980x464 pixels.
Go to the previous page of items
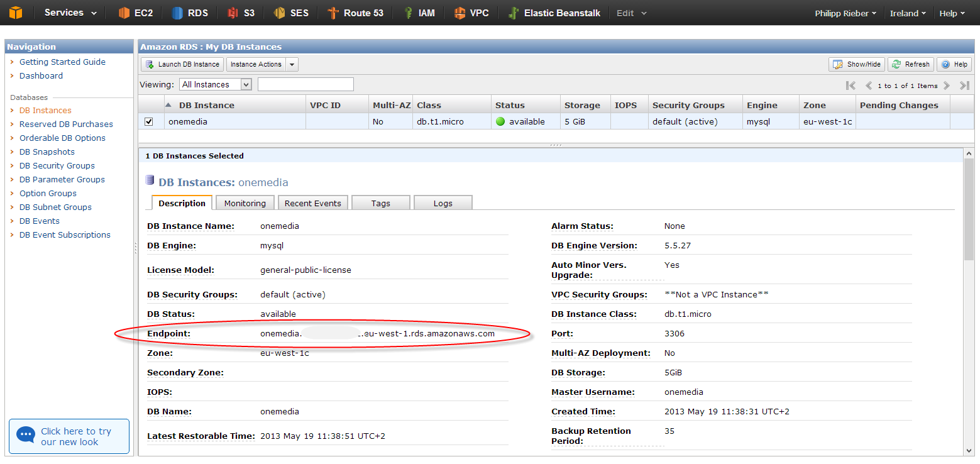[869, 86]
